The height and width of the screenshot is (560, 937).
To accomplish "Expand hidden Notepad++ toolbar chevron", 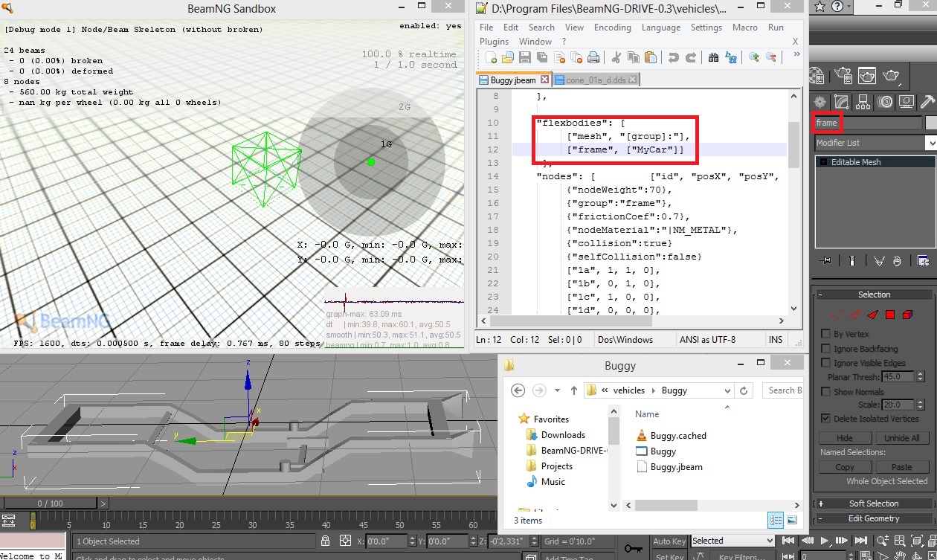I will point(796,54).
